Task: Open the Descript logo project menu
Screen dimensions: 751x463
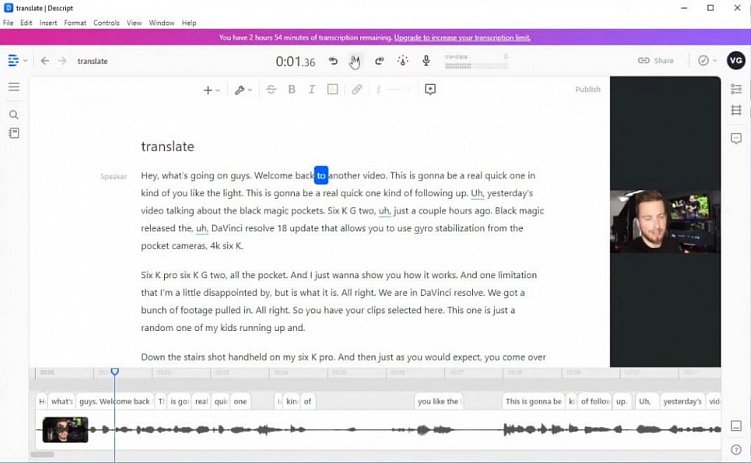Action: click(x=17, y=61)
